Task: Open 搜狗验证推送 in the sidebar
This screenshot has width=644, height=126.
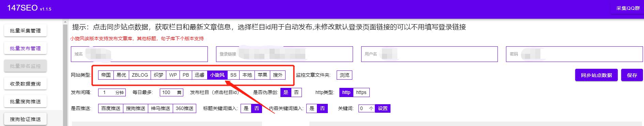Action: click(x=25, y=119)
